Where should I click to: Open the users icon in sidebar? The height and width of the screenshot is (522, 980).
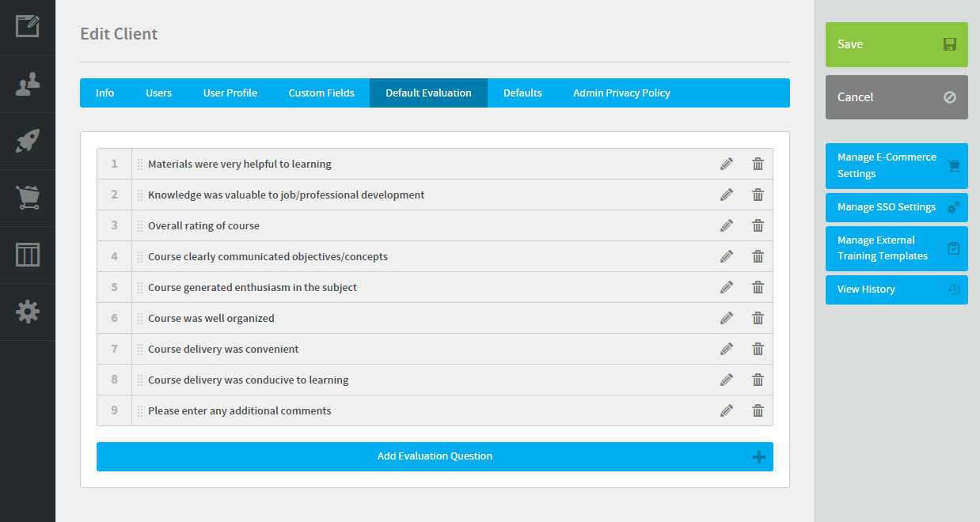coord(28,84)
